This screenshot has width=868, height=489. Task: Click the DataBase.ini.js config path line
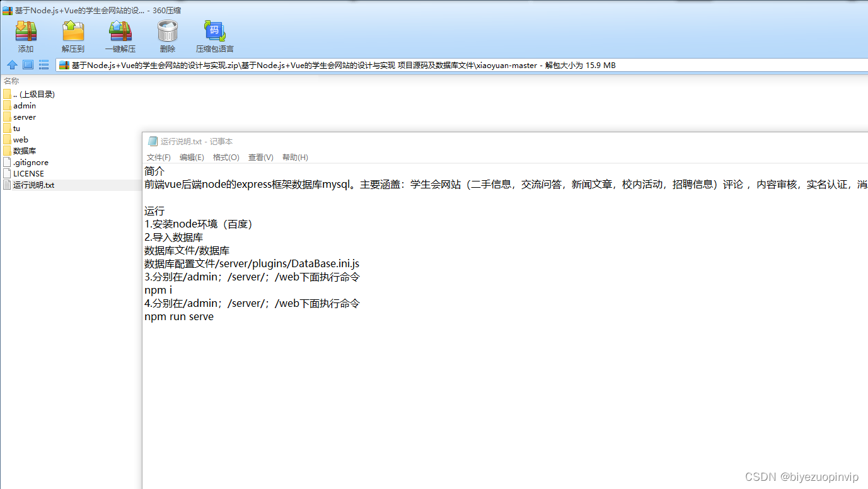click(252, 263)
